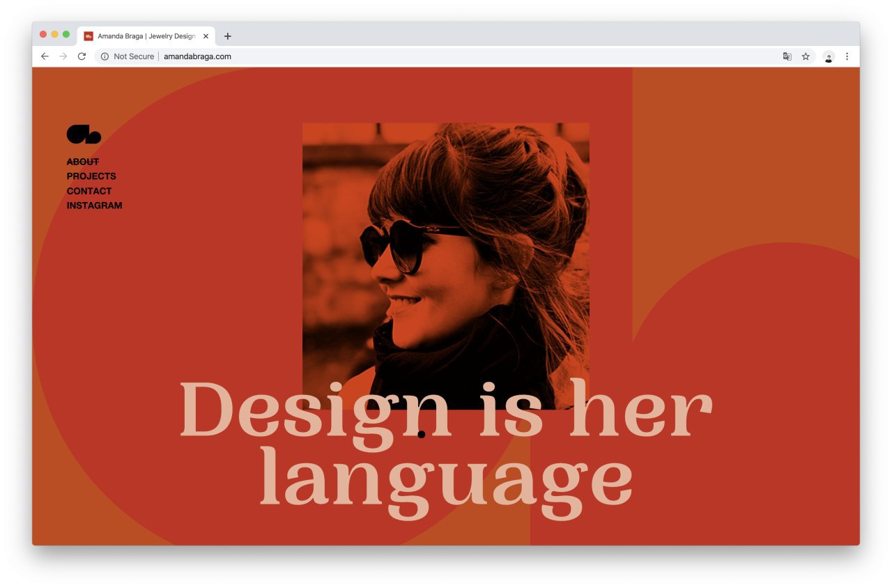The width and height of the screenshot is (892, 588).
Task: Close the Amanda Braga tab
Action: tap(206, 36)
